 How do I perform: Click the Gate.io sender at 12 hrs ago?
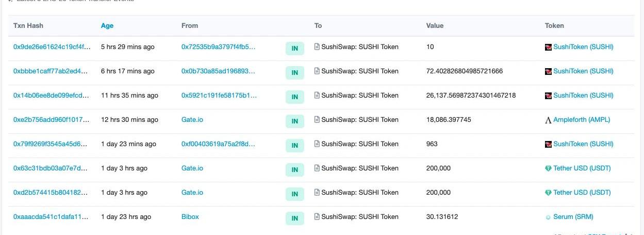click(x=192, y=119)
